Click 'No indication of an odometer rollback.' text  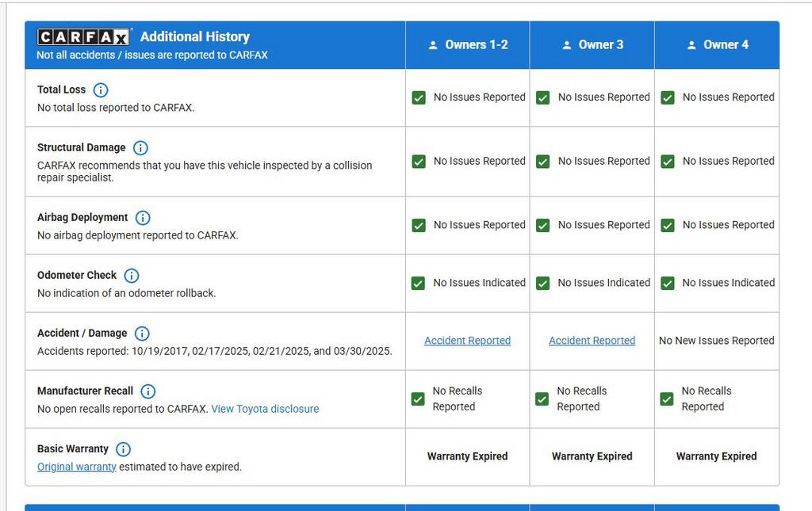tap(126, 293)
